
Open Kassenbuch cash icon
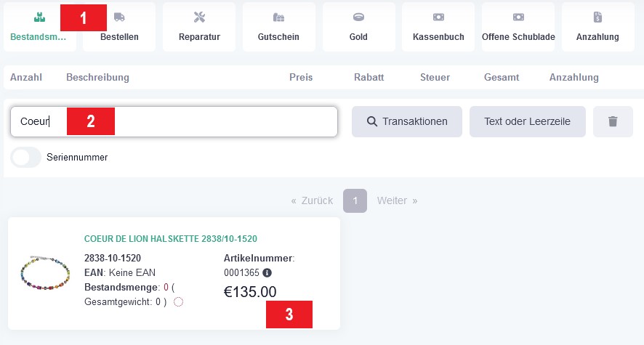438,17
